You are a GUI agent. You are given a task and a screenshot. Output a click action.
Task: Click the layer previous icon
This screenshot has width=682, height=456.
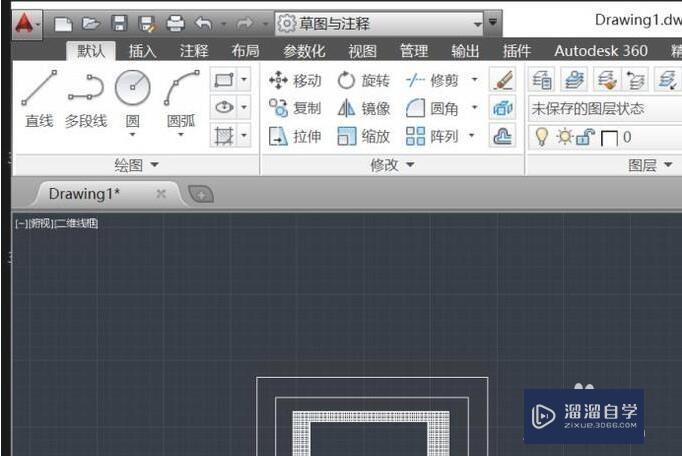(635, 80)
